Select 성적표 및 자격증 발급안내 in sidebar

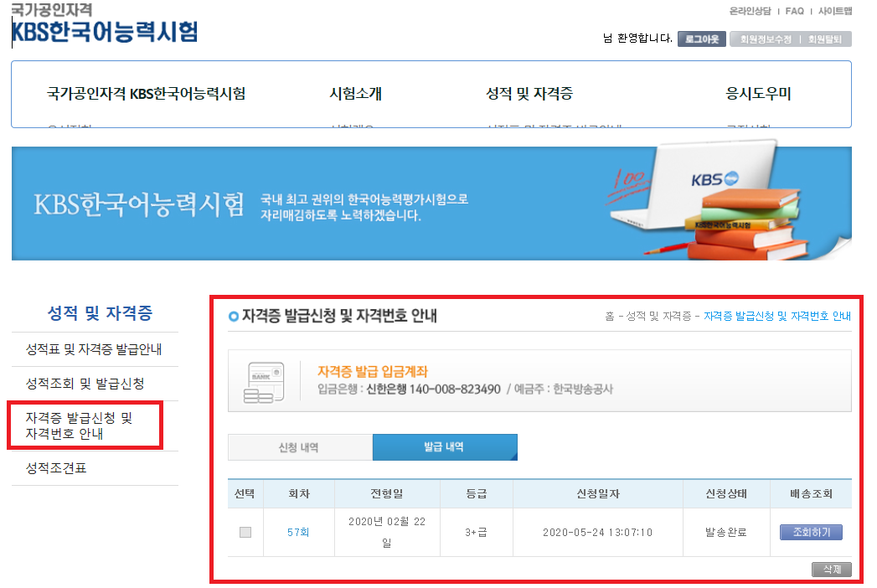(94, 349)
